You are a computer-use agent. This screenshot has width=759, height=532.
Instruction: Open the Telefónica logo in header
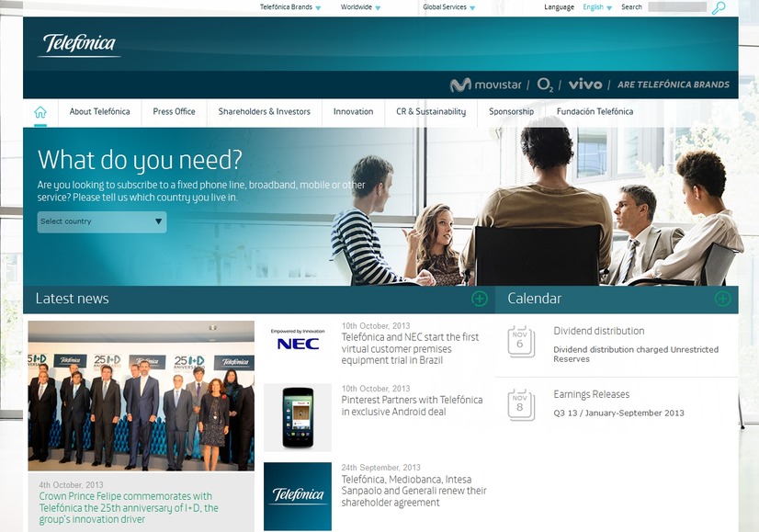[x=79, y=44]
